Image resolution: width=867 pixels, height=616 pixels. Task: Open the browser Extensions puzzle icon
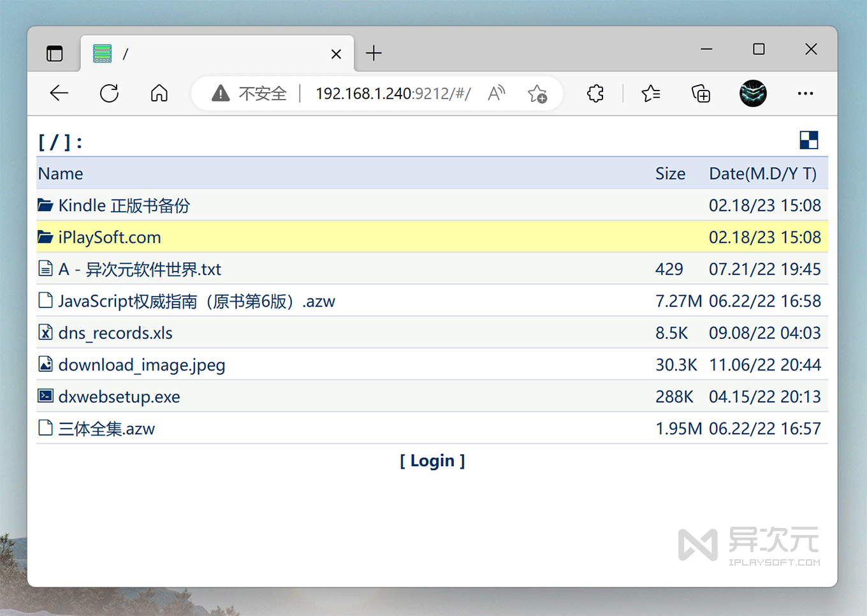pos(595,93)
